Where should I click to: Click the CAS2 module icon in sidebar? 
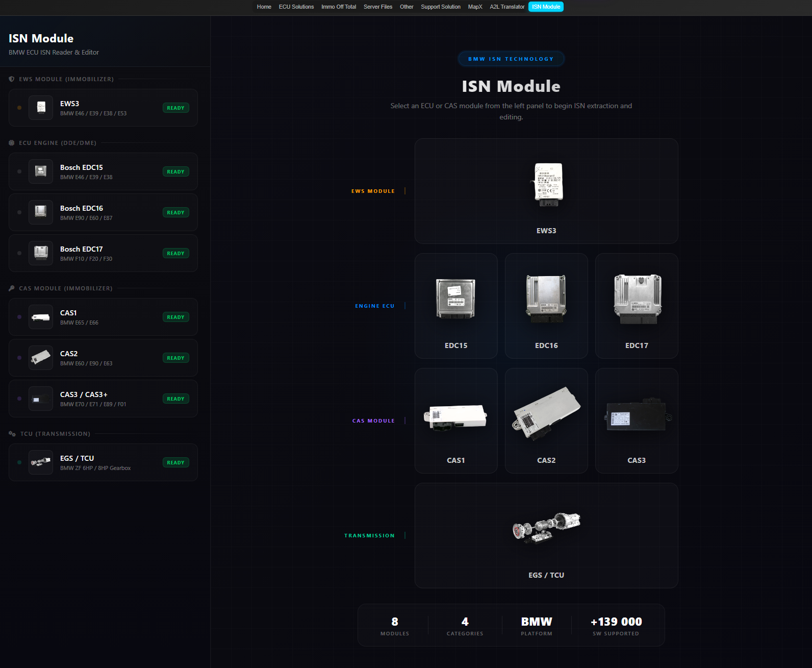coord(41,358)
